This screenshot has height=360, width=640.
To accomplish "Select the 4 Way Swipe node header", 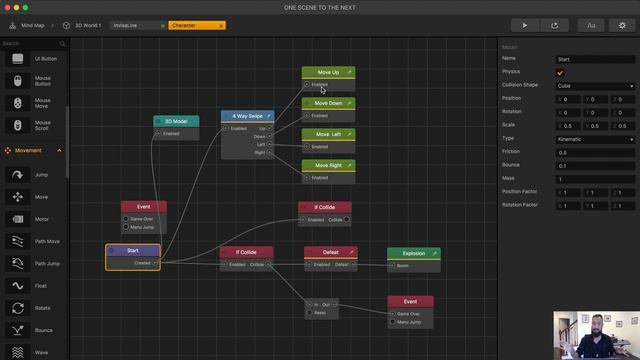I will coord(247,116).
